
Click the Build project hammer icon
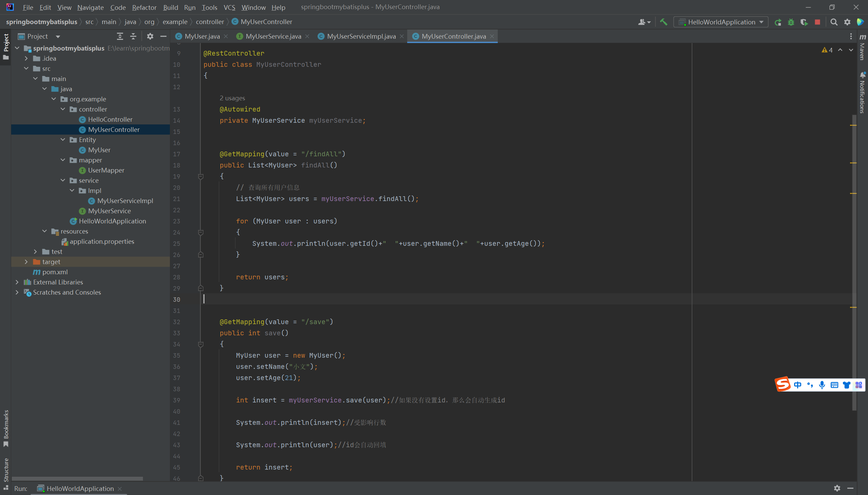click(663, 22)
